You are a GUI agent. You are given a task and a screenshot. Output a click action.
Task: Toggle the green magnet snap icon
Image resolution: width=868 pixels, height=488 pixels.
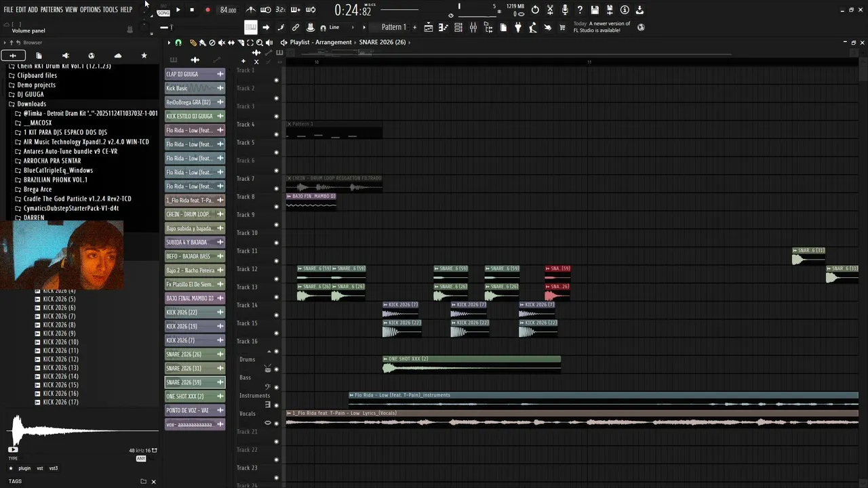tap(178, 43)
